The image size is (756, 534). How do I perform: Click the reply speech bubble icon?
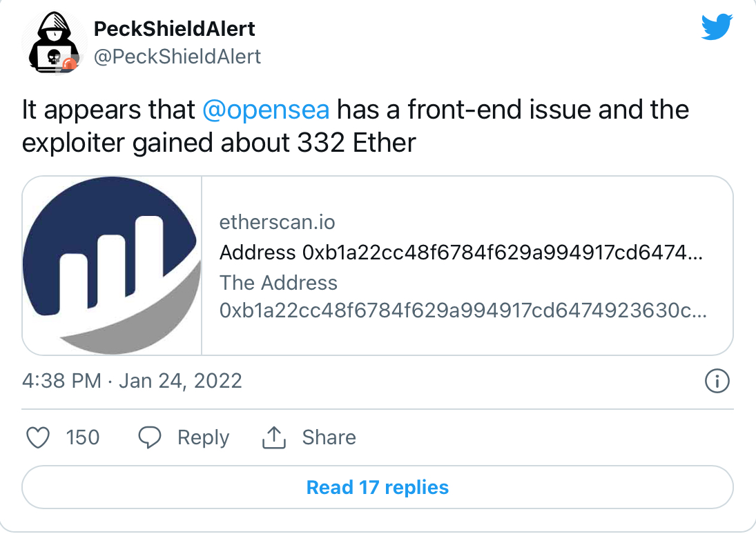(x=150, y=437)
